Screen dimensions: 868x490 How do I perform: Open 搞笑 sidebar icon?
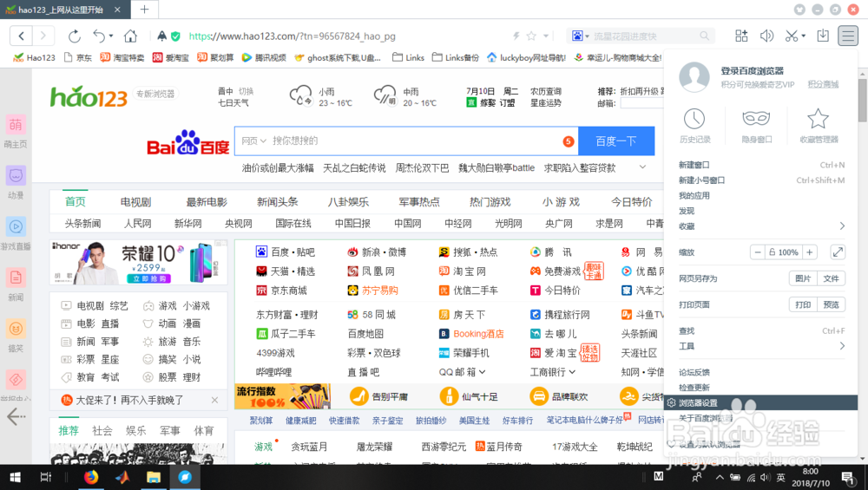tap(16, 329)
